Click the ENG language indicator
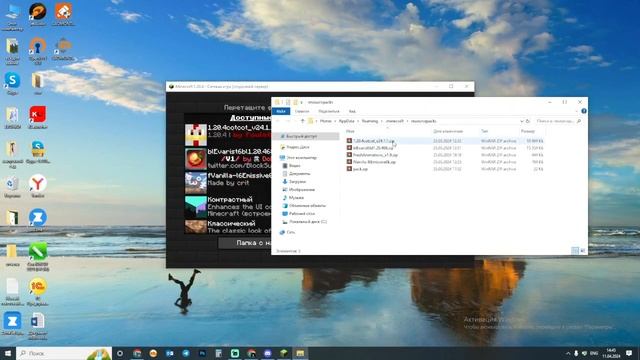The image size is (640, 360). click(x=594, y=353)
